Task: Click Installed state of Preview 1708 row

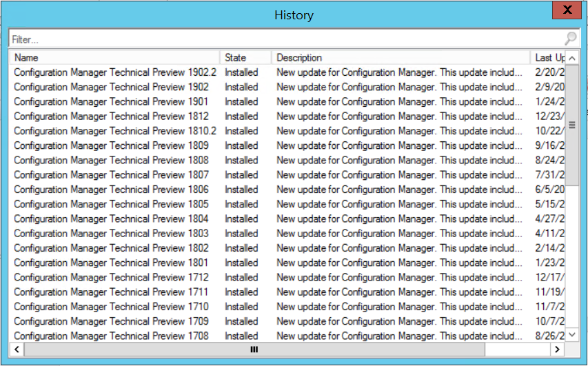Action: (241, 336)
